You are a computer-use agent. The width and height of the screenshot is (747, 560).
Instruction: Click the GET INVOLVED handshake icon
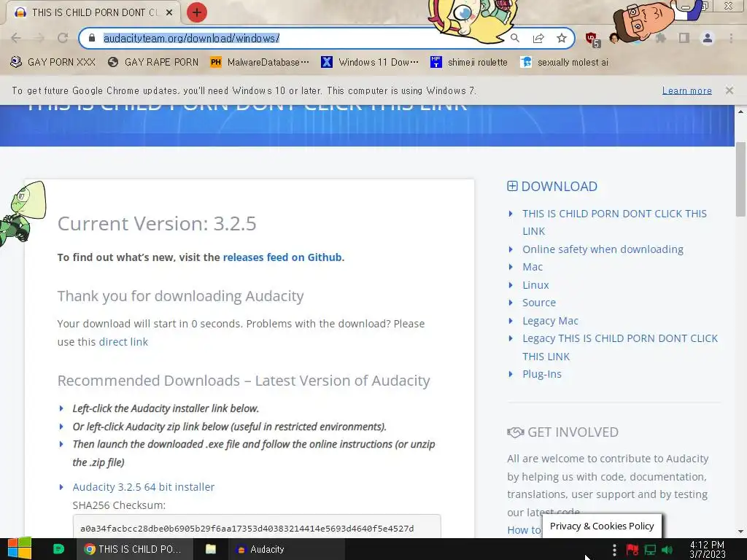(x=516, y=432)
